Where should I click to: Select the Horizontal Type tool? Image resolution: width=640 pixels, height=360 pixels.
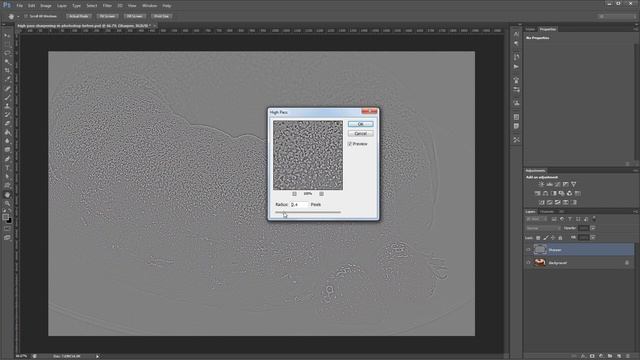pos(7,168)
